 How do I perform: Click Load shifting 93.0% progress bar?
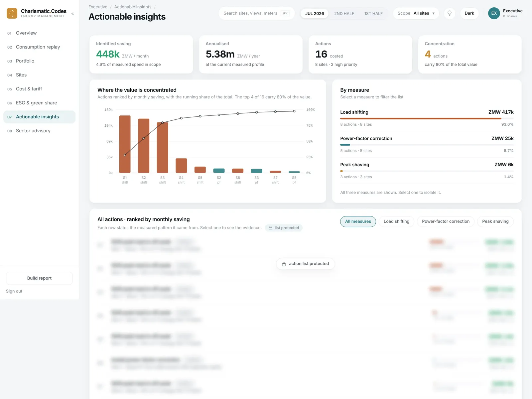click(427, 118)
